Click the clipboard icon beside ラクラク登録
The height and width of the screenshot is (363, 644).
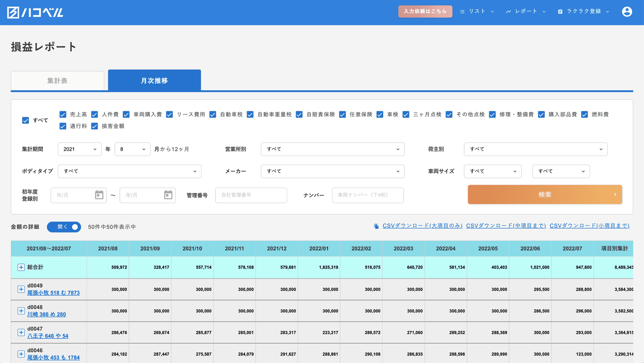(560, 12)
